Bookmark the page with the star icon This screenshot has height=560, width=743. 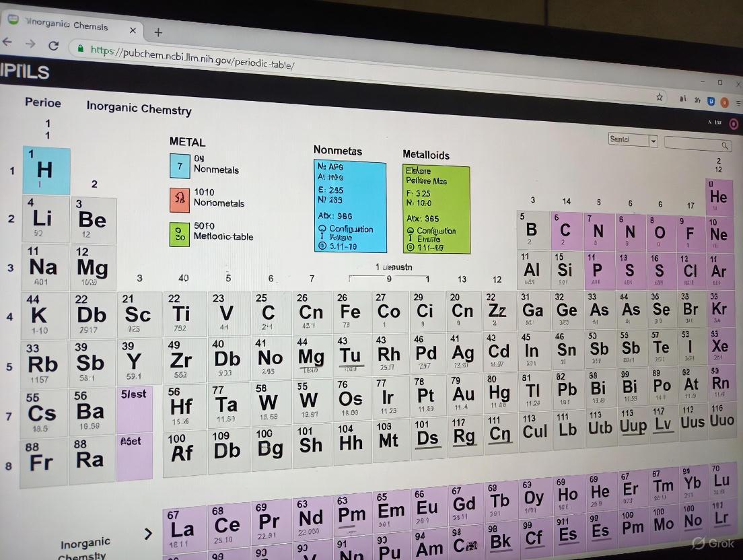pos(659,97)
